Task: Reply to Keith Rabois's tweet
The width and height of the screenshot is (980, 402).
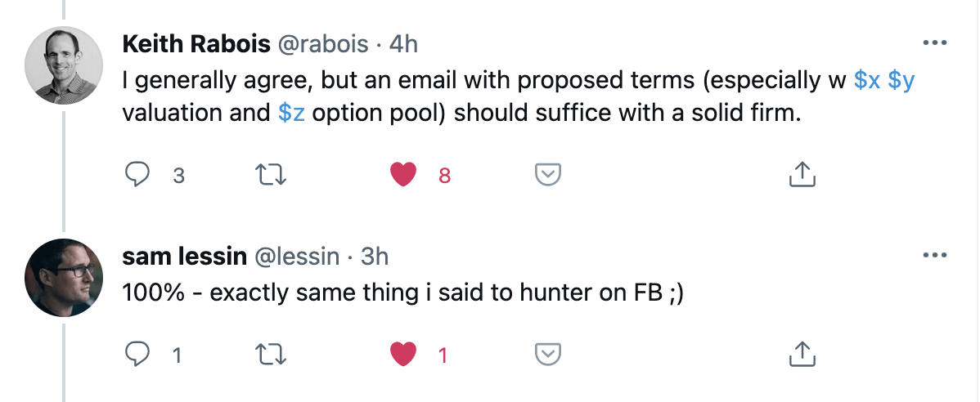Action: point(136,174)
